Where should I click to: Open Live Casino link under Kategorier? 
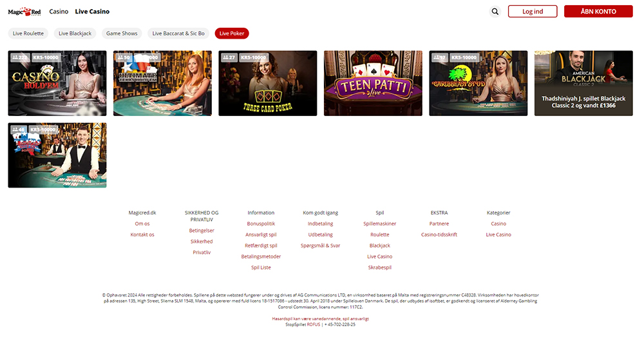(498, 235)
